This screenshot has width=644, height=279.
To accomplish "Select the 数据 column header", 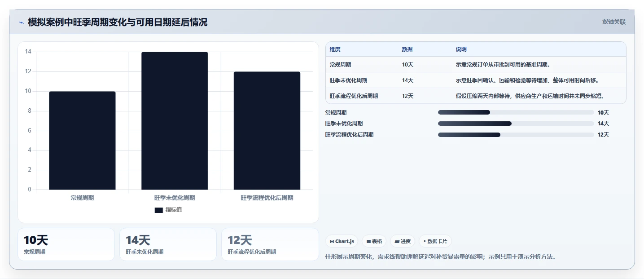I will coord(407,49).
